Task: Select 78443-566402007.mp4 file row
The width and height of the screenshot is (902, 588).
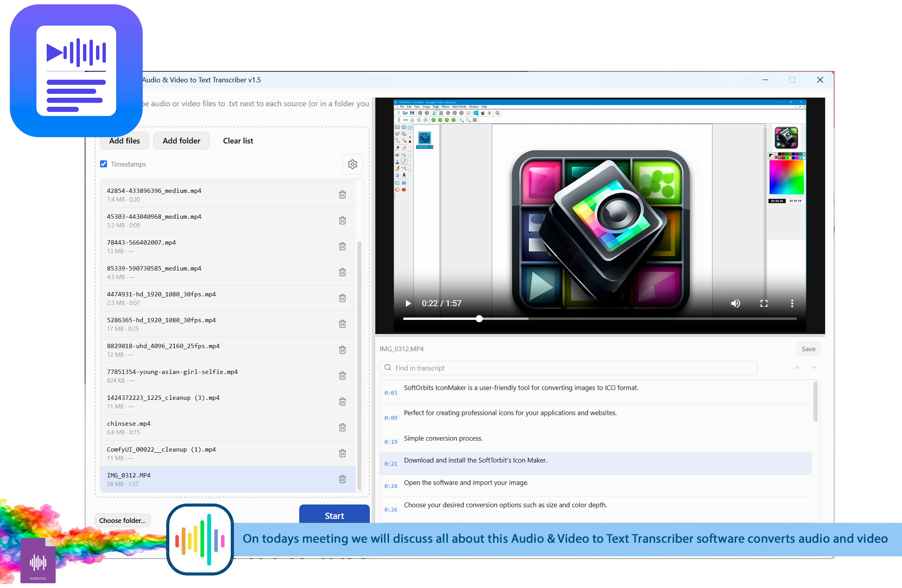Action: (x=228, y=247)
